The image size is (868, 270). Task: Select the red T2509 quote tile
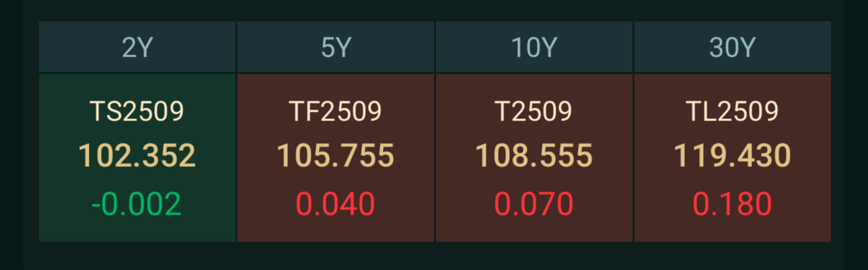534,158
